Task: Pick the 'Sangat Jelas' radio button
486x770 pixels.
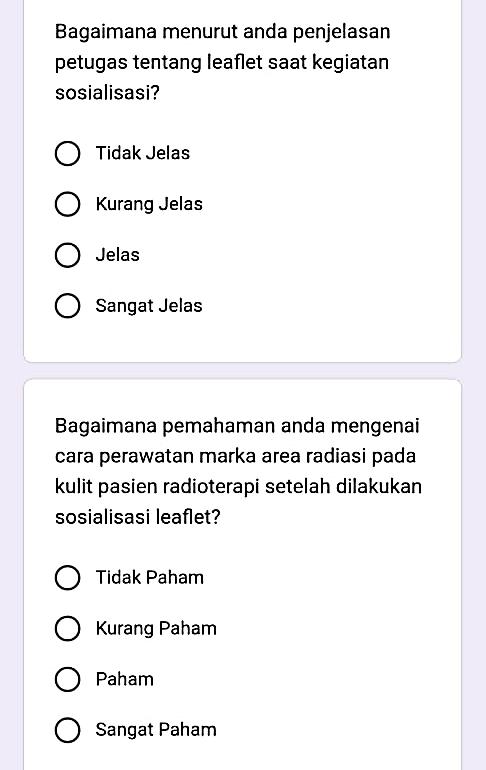Action: [x=67, y=306]
